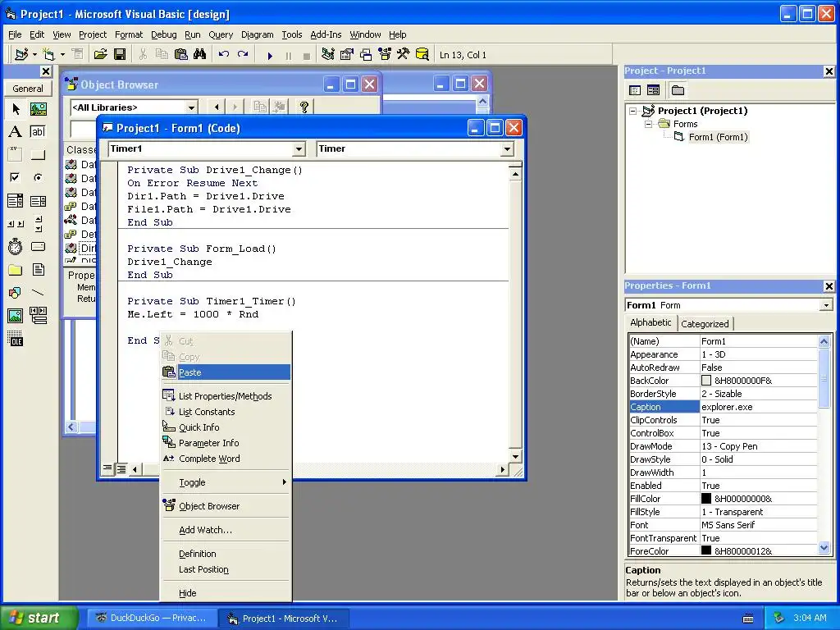
Task: Choose Paste in the context menu
Action: click(226, 372)
